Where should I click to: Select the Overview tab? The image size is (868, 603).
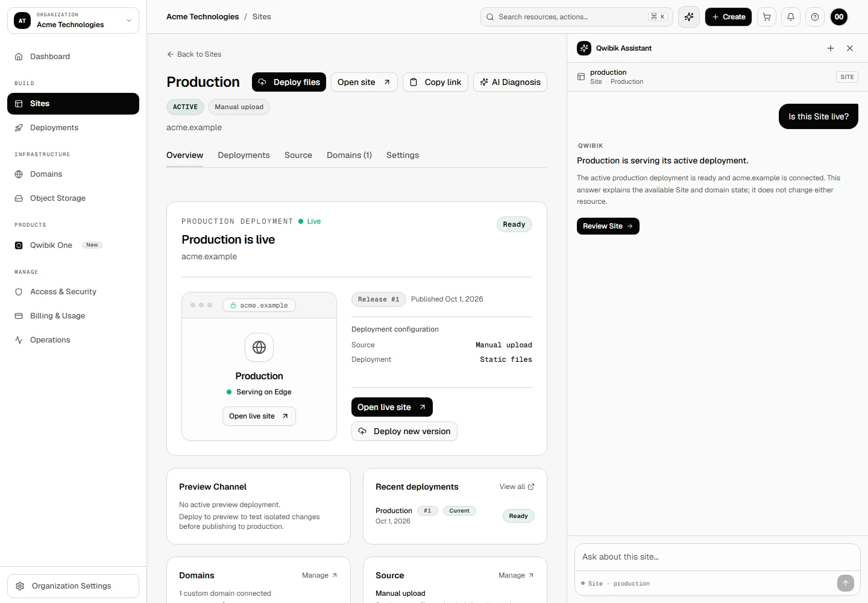pos(184,155)
